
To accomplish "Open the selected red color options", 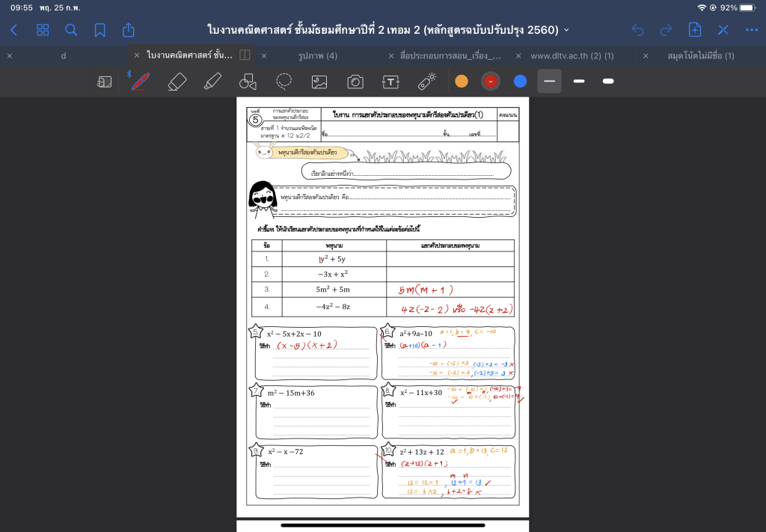I will pos(491,81).
